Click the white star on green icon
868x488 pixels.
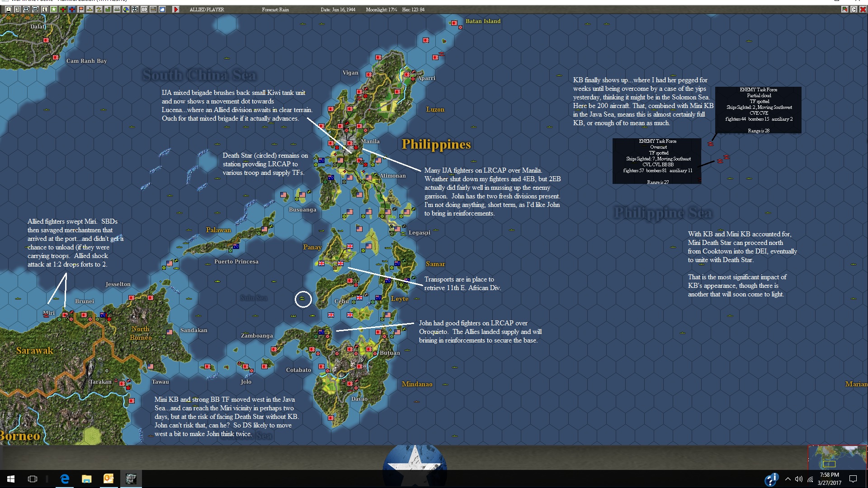54,9
